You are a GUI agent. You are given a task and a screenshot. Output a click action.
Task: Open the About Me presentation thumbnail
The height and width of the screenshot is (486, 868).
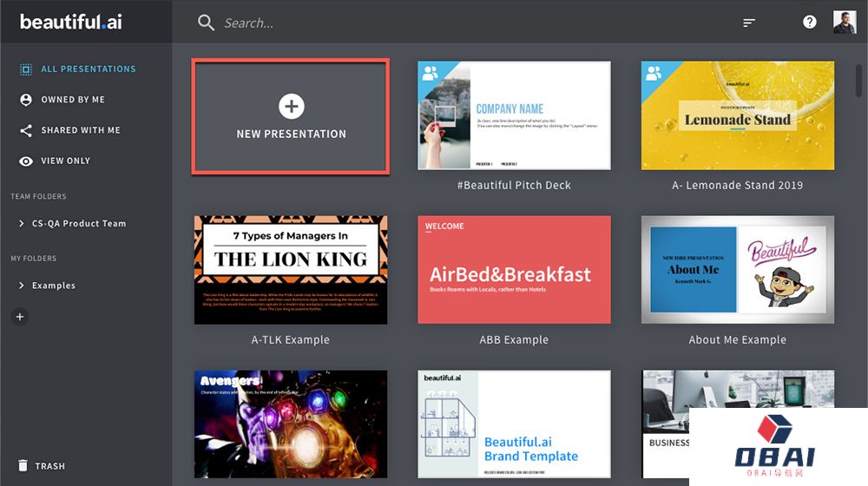tap(737, 270)
